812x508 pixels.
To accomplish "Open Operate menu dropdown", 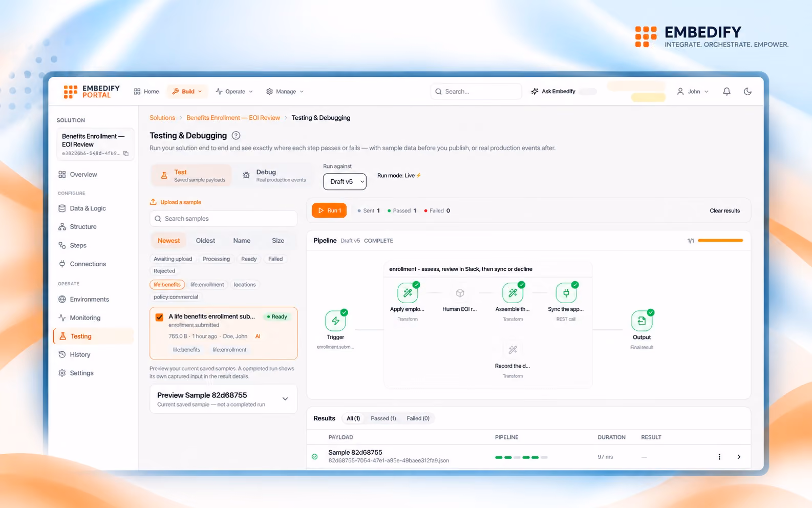I will click(x=234, y=92).
